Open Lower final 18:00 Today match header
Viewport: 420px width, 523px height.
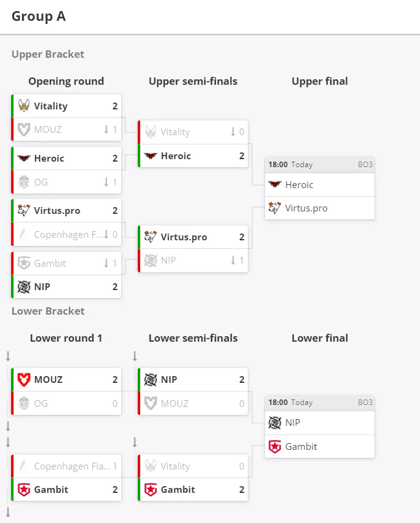pyautogui.click(x=320, y=403)
